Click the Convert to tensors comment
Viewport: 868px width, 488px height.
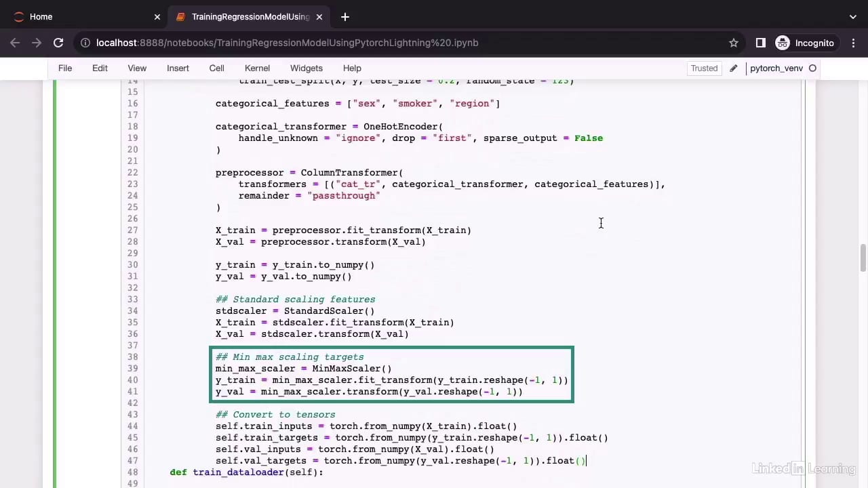(x=275, y=415)
